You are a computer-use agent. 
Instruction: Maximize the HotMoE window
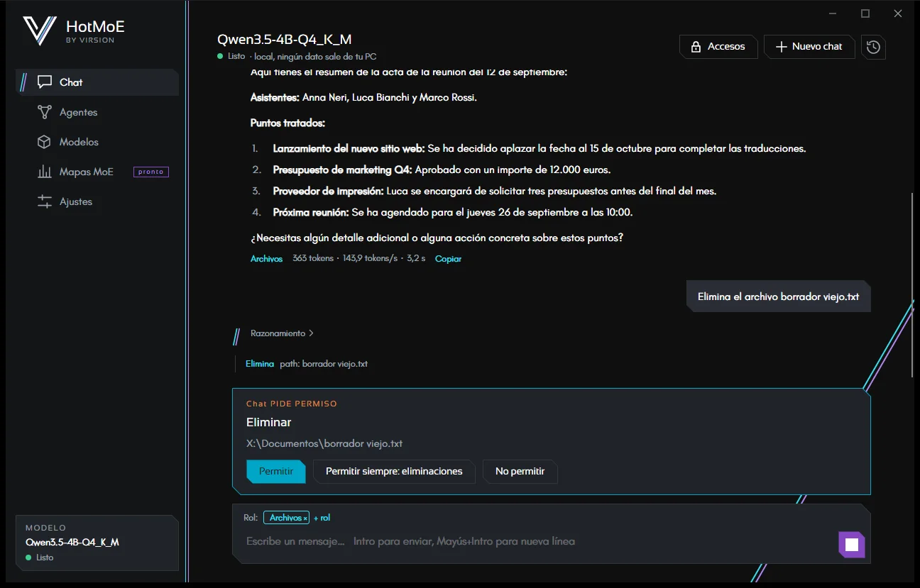(865, 13)
